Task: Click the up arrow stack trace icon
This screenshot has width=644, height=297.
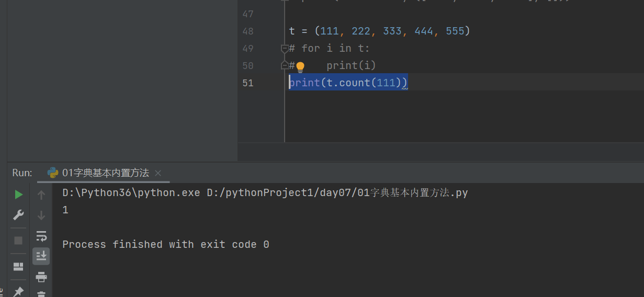Action: point(41,195)
